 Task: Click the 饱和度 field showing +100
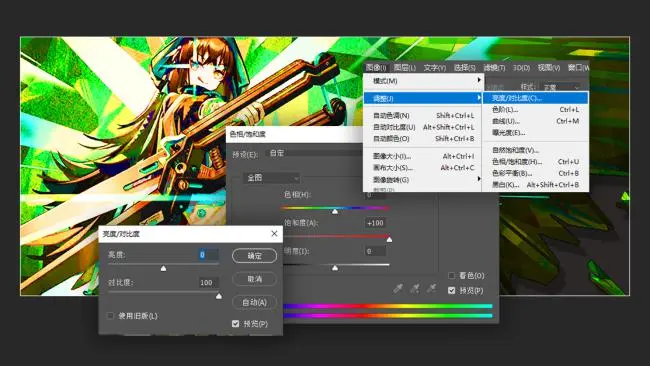point(375,223)
